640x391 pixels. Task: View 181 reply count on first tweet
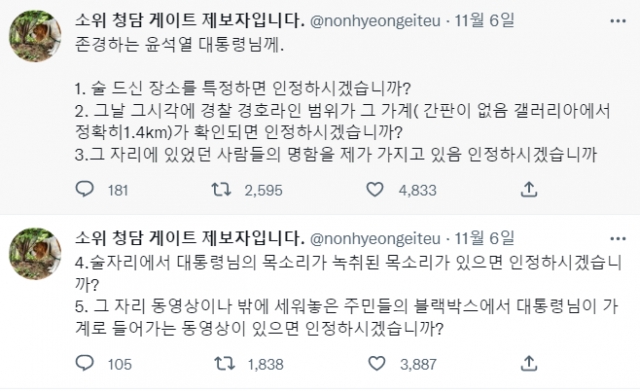click(118, 190)
